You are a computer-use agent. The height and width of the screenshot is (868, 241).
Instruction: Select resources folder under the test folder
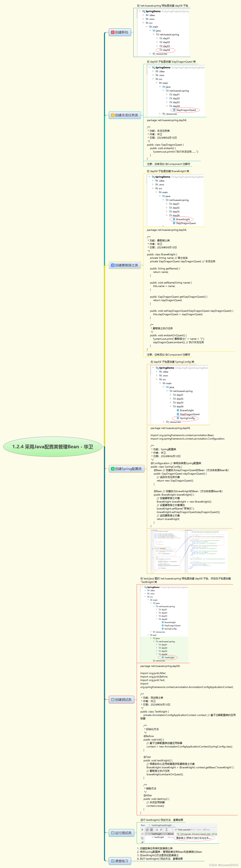(159, 661)
